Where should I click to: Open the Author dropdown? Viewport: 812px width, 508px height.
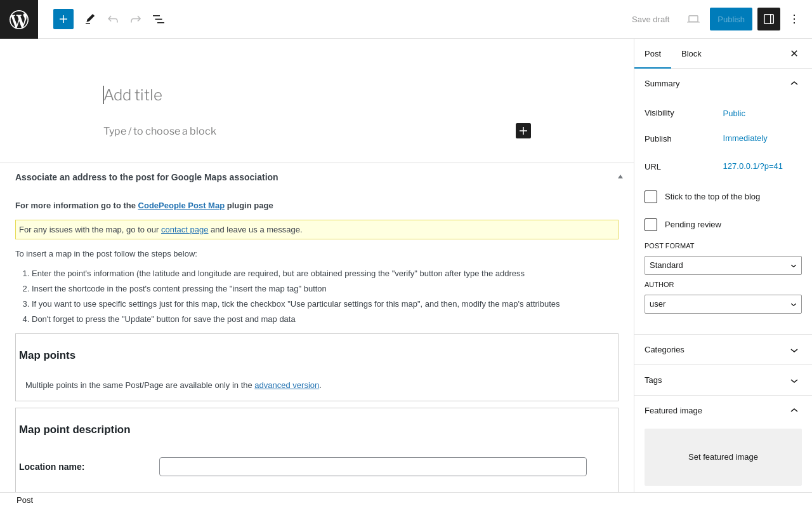(x=723, y=304)
